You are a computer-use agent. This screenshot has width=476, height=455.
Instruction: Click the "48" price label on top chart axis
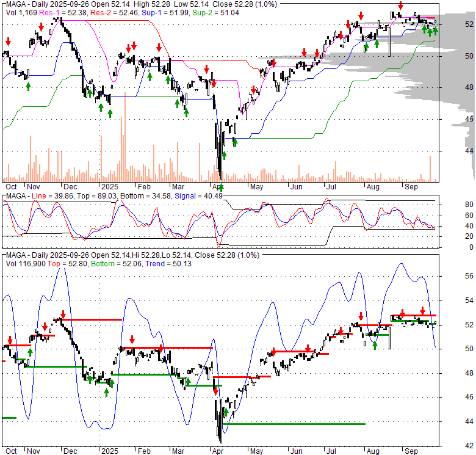click(469, 87)
